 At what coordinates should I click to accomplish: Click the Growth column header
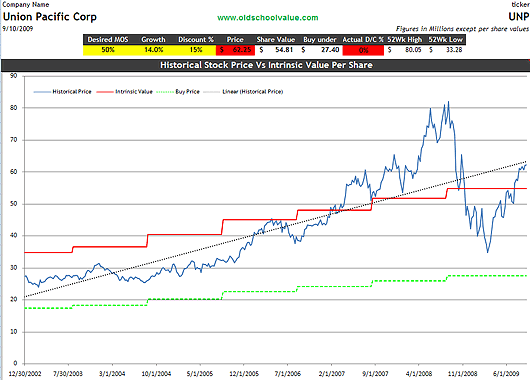tap(153, 40)
